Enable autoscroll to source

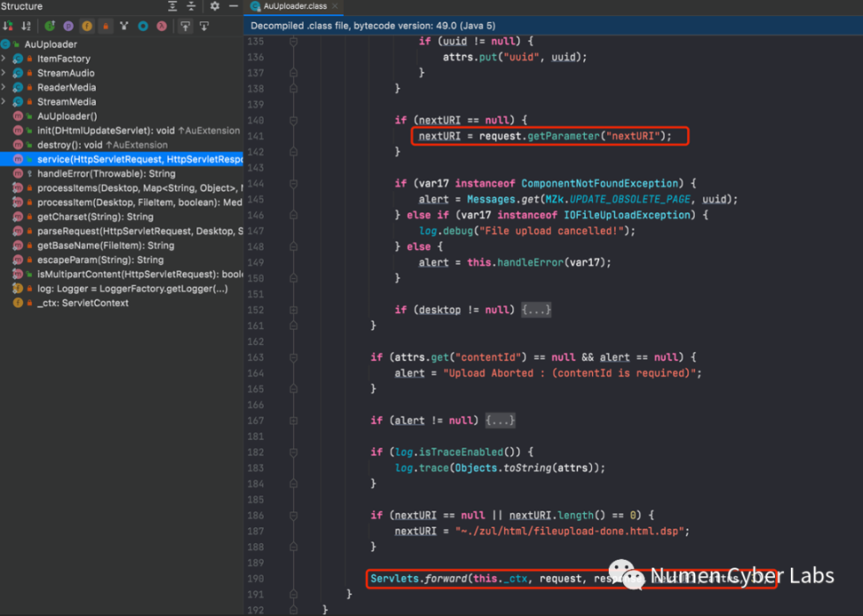point(186,27)
